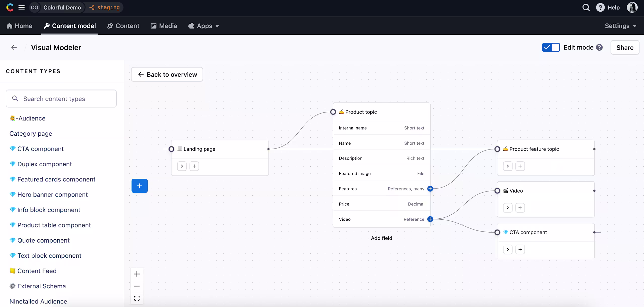The height and width of the screenshot is (307, 644).
Task: Open the Apps dropdown menu
Action: click(204, 26)
